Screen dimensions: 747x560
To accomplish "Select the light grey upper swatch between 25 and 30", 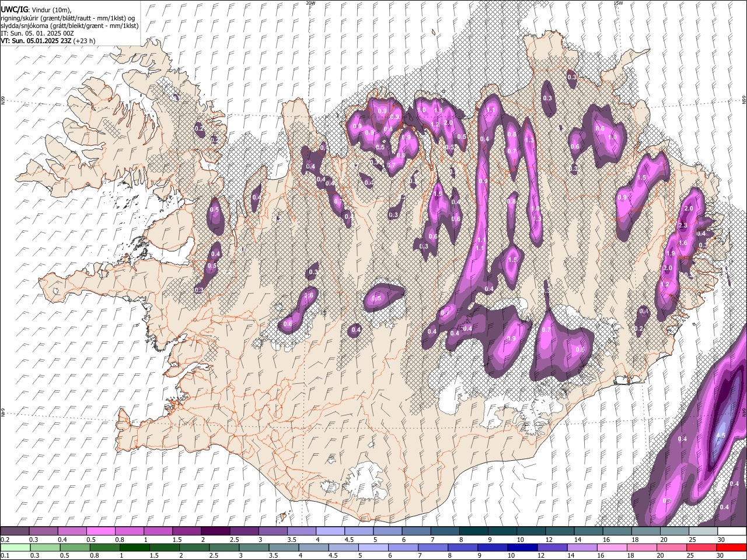I will tap(704, 531).
